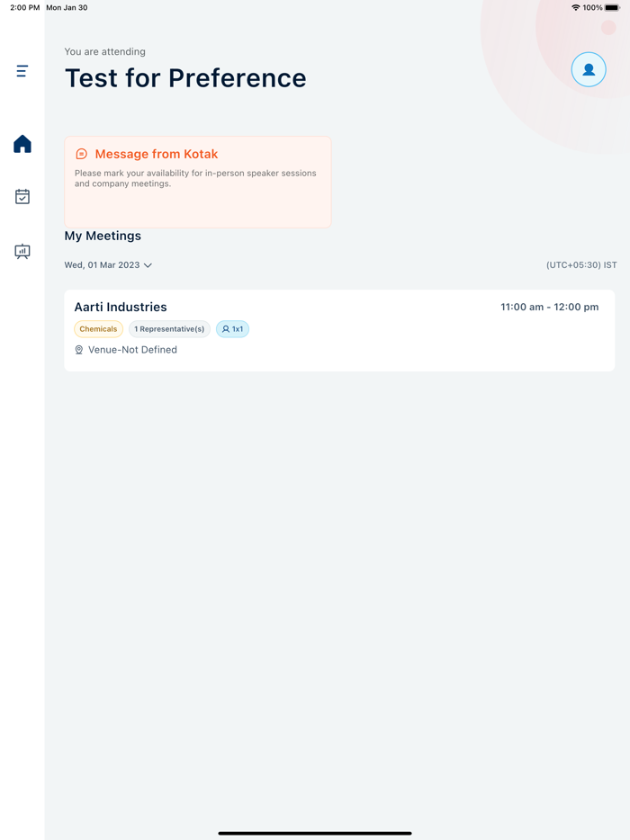Click the home indicator bar at screen bottom
Viewport: 630px width, 840px height.
pos(315,833)
